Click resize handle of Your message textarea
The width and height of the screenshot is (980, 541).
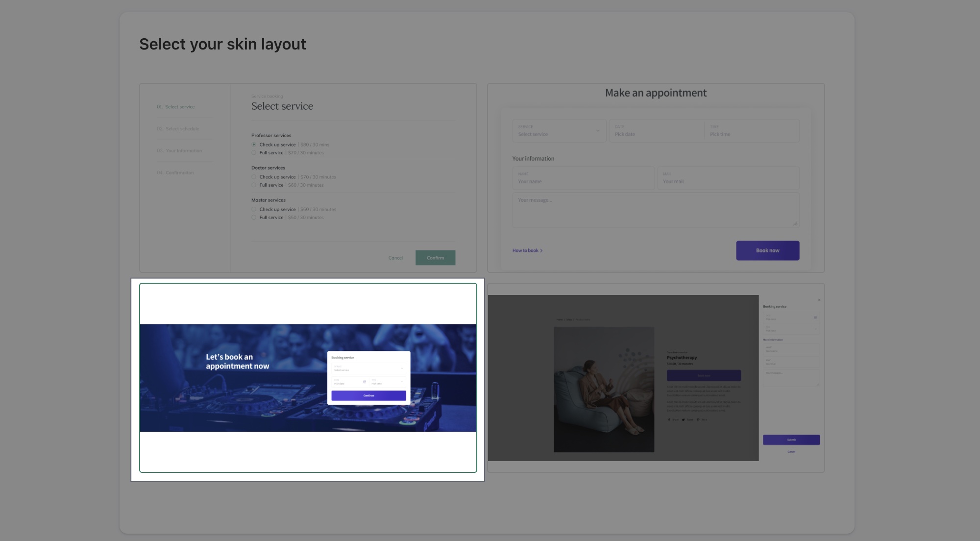tap(795, 223)
